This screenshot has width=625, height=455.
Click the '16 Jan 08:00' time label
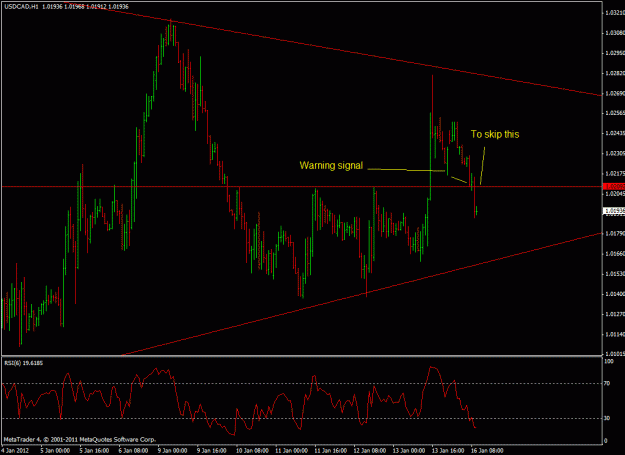pyautogui.click(x=487, y=451)
